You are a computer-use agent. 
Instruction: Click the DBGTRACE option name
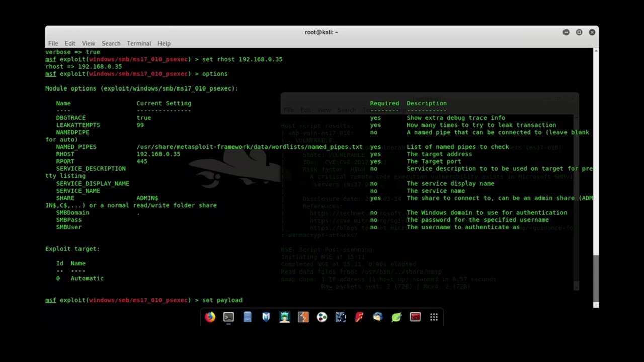coord(70,118)
